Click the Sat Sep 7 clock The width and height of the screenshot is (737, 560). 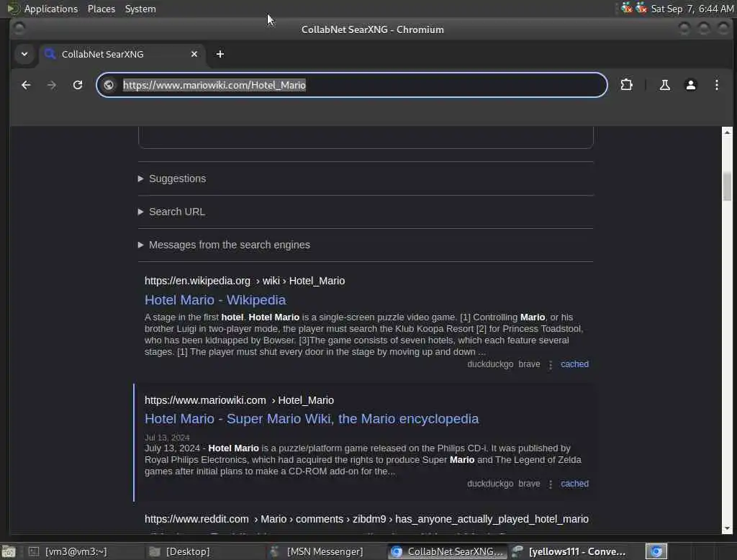pos(692,9)
